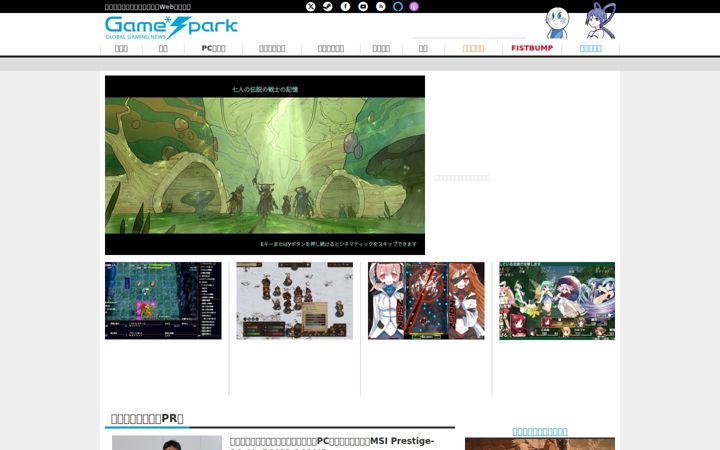Click the blue sidebar heading link
Viewport: 720px width, 450px height.
click(540, 432)
